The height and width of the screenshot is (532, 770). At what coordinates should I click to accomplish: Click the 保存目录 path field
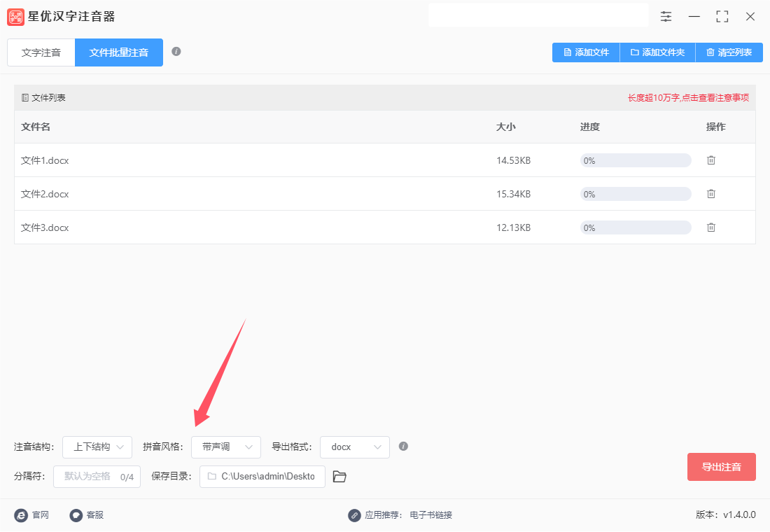(262, 477)
